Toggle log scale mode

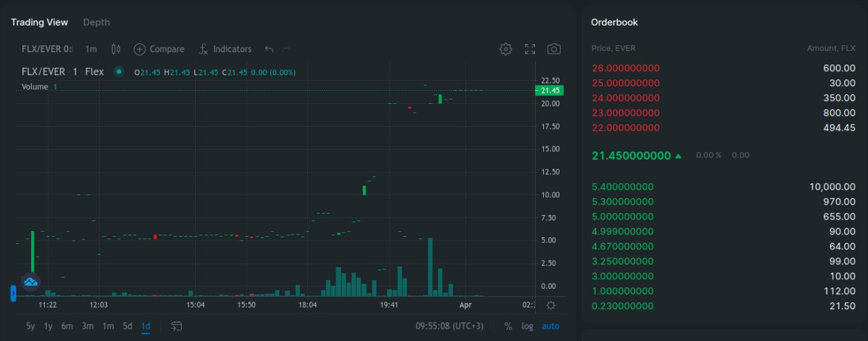[527, 326]
